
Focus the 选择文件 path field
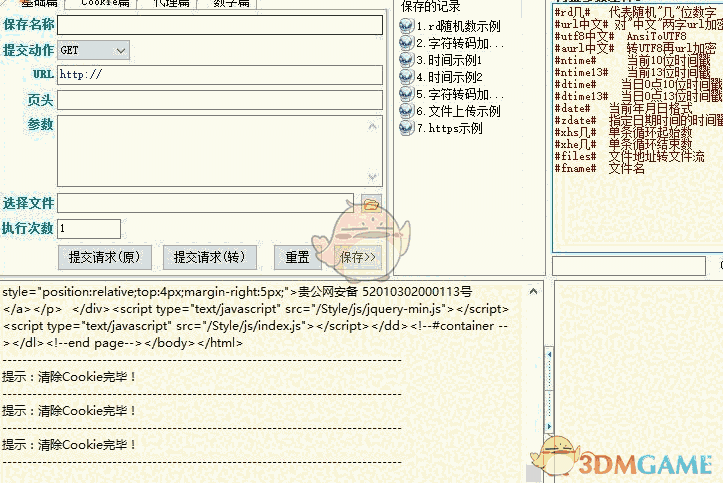205,203
